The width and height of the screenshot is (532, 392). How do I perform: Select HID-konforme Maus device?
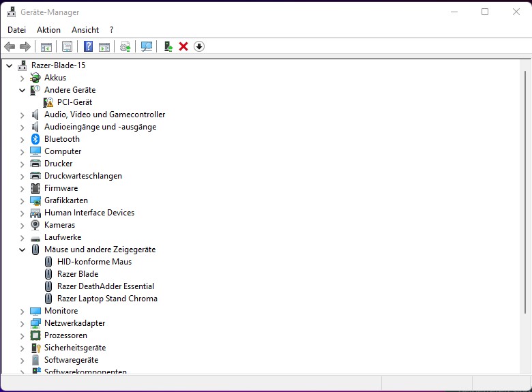(x=94, y=262)
